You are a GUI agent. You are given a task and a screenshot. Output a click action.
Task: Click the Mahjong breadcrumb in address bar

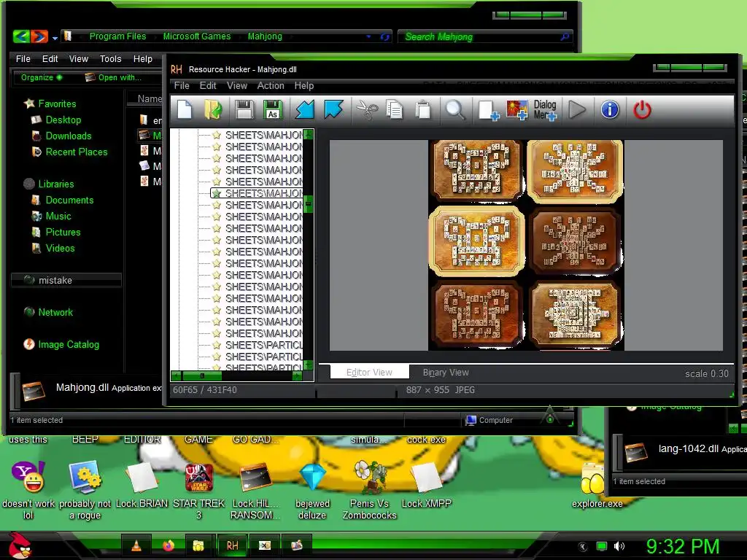[265, 36]
